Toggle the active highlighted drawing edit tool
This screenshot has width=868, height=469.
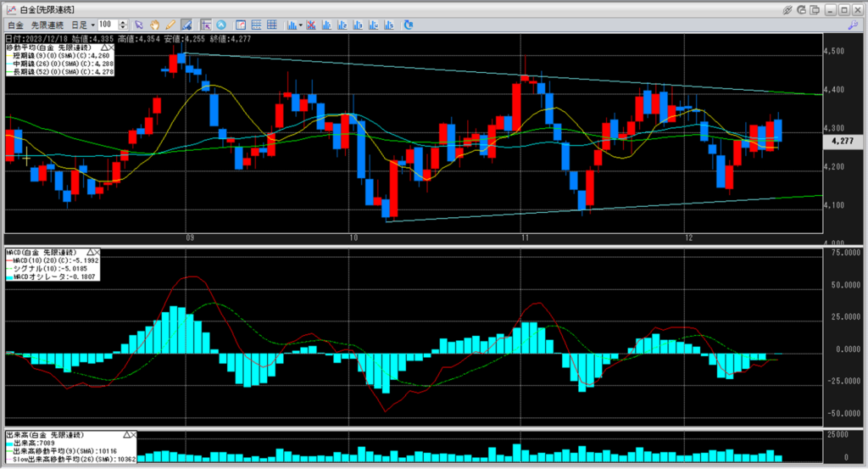(186, 25)
